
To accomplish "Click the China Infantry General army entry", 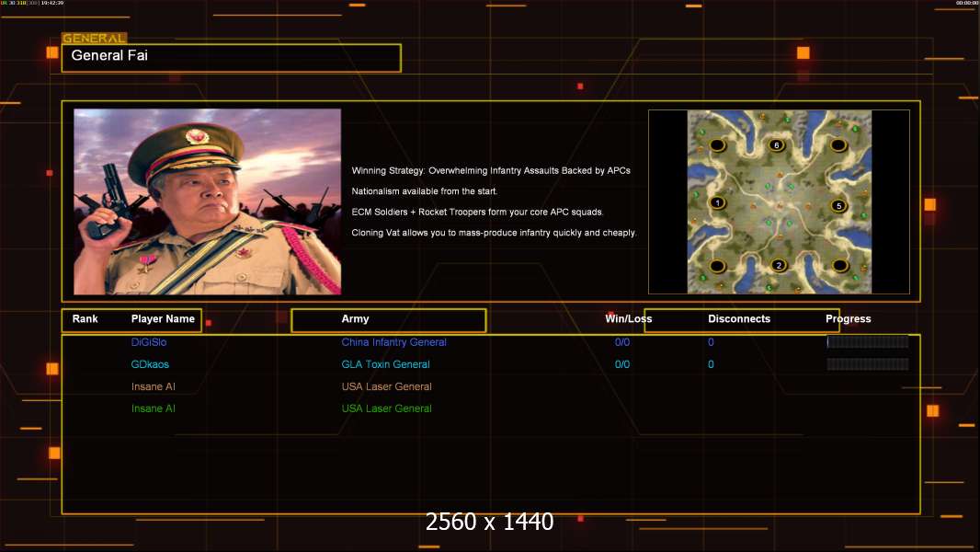I will [x=393, y=342].
